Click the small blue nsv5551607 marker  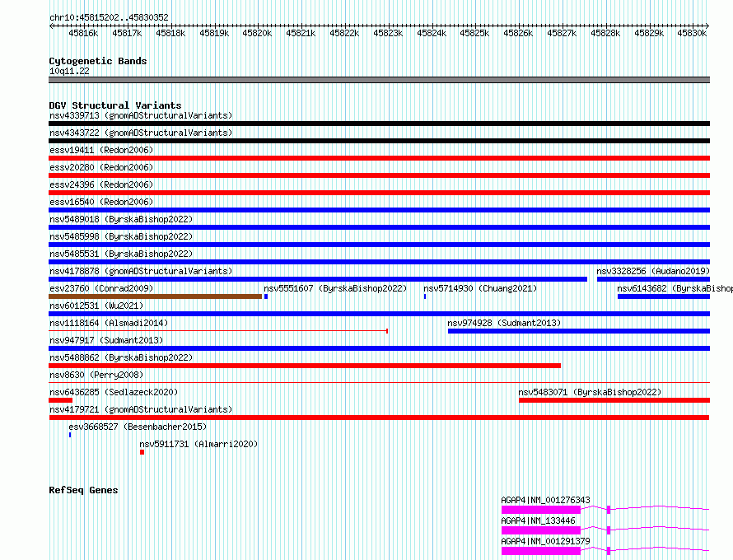pos(266,296)
